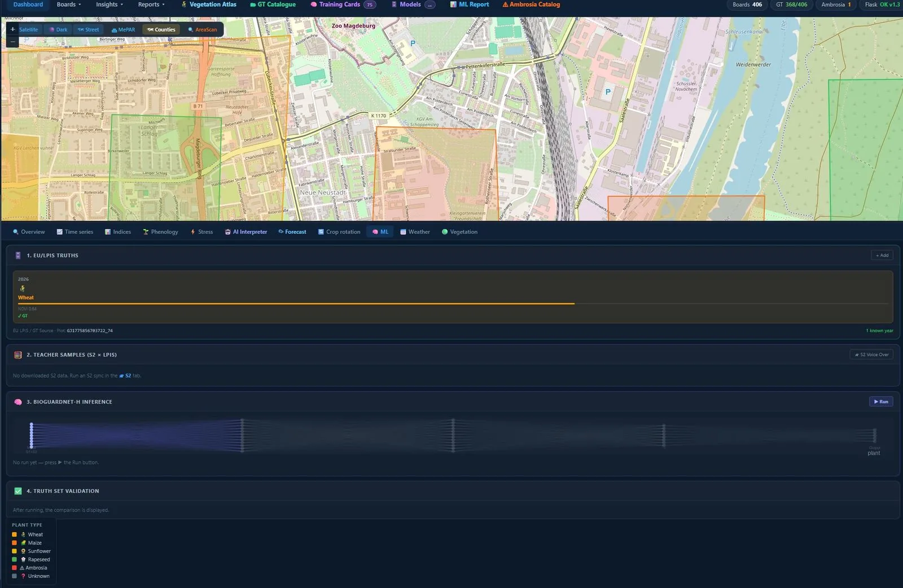Open Vegetation Atlas from the top navigation
The width and height of the screenshot is (903, 588).
tap(209, 5)
